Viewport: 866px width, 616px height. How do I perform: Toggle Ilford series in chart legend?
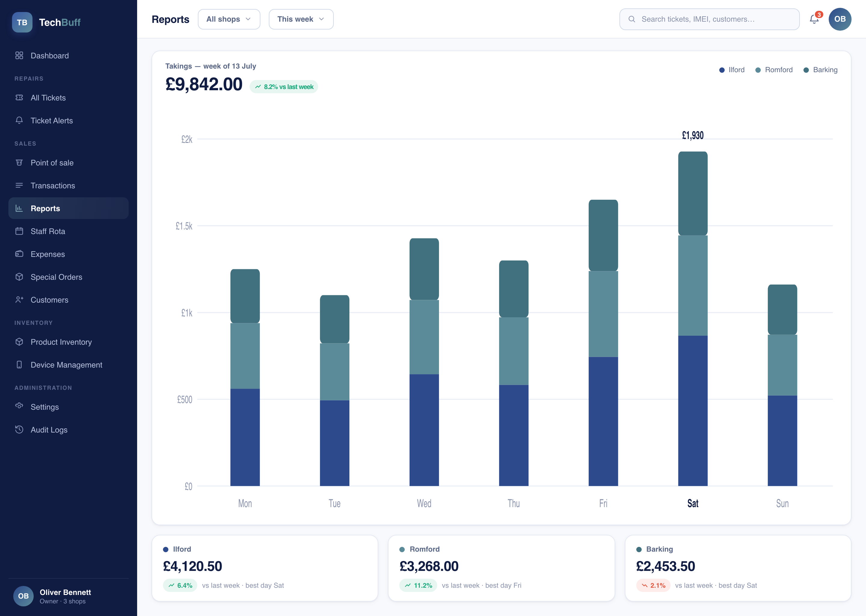click(x=732, y=70)
